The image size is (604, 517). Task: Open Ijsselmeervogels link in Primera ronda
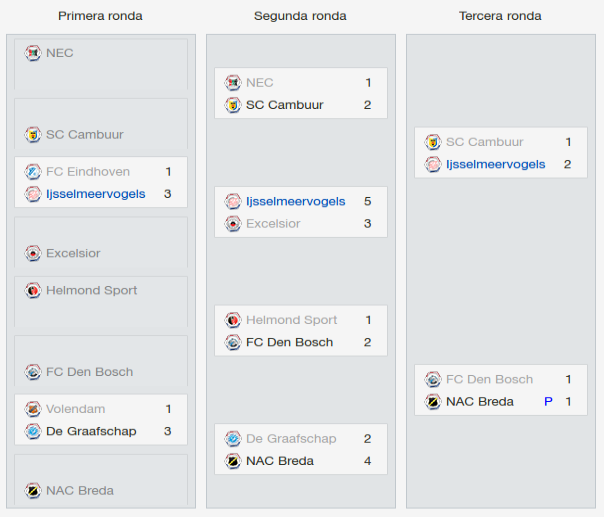pyautogui.click(x=96, y=194)
